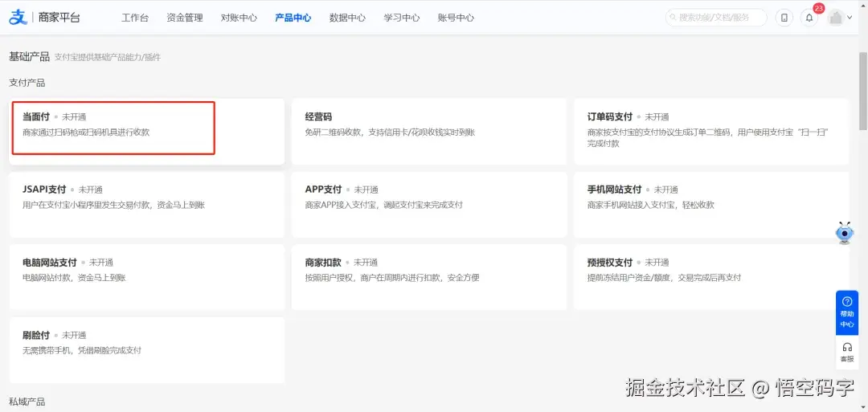Open the APP支付 product card
This screenshot has width=868, height=412.
(x=429, y=205)
